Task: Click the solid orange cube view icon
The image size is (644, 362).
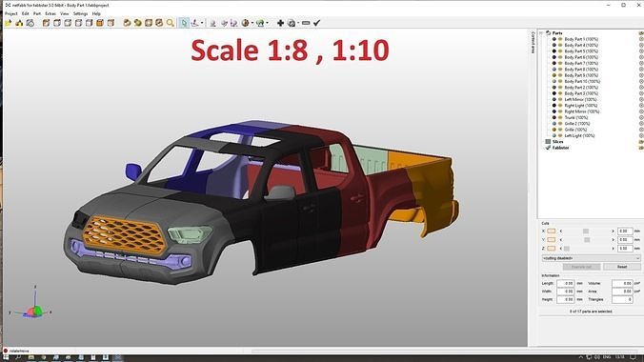Action: 99,23
